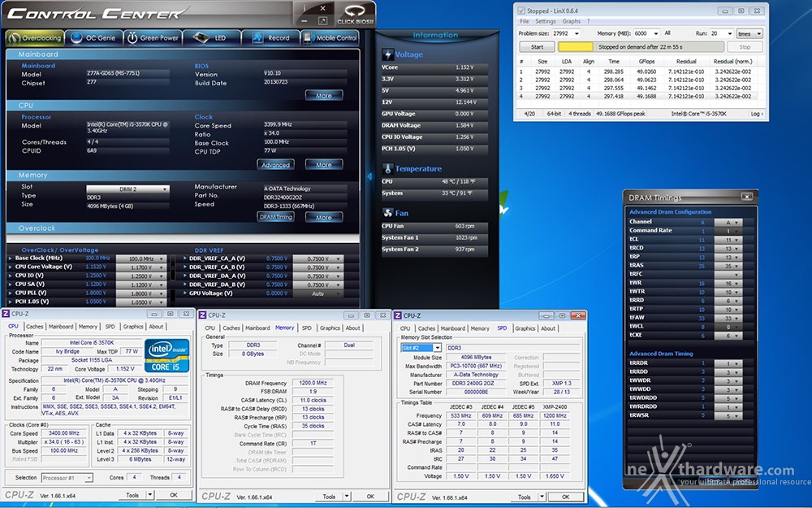Open the Mobile Control tab
Viewport: 812px width, 508px height.
pos(330,38)
